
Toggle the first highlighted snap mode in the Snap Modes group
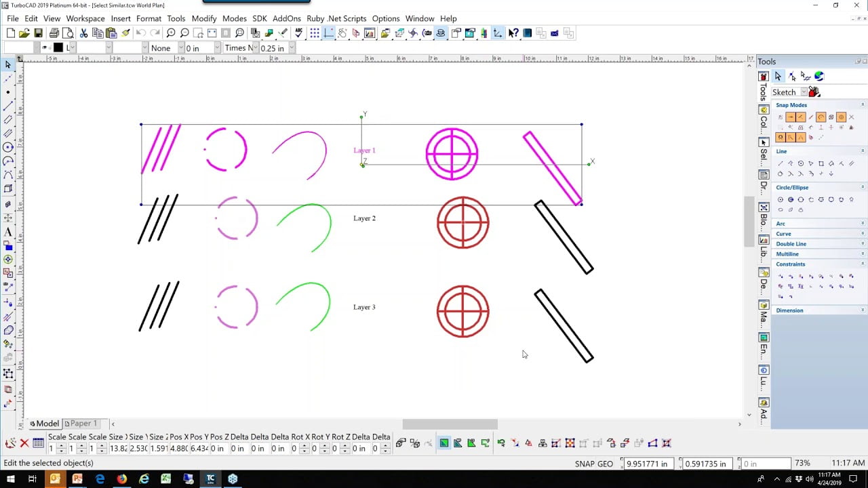tap(791, 117)
